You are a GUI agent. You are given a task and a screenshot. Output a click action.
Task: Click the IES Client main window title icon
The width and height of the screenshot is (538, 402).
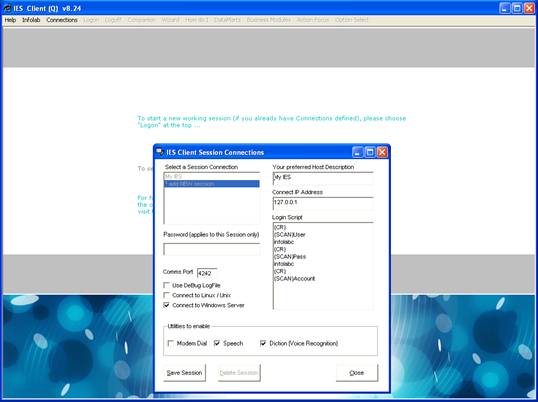point(7,8)
